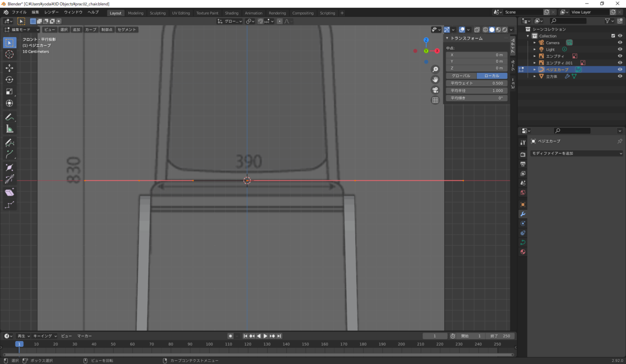Screen dimensions: 626x364
Task: Expand the 立方体 tree item
Action: 535,76
